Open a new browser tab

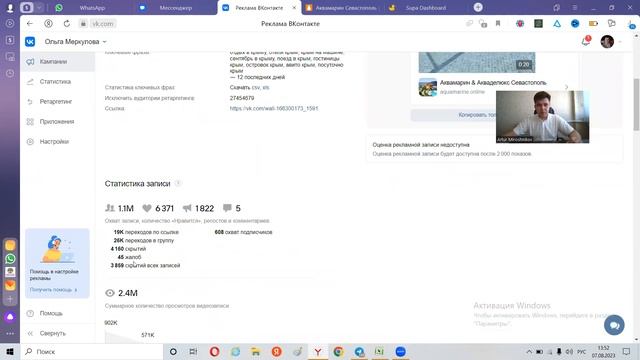tap(478, 7)
